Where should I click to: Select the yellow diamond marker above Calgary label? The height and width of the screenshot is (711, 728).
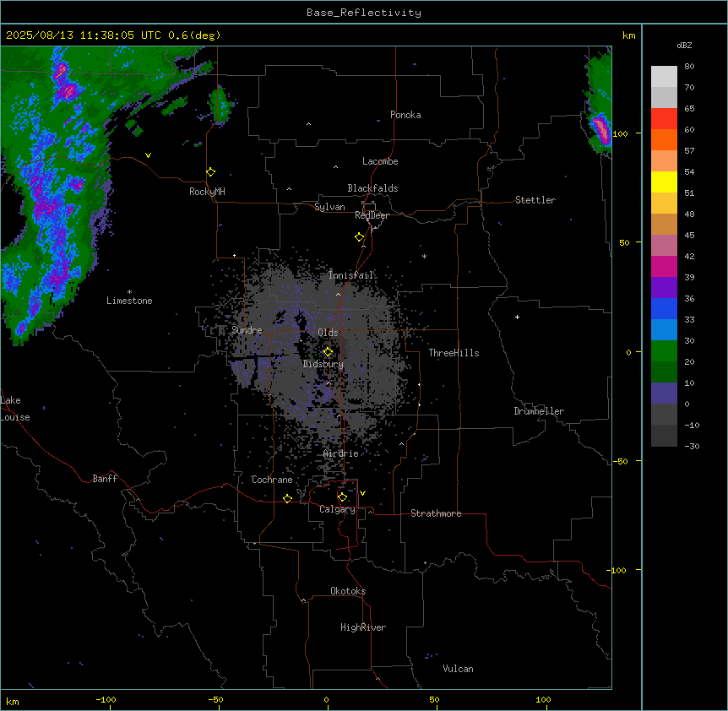342,497
